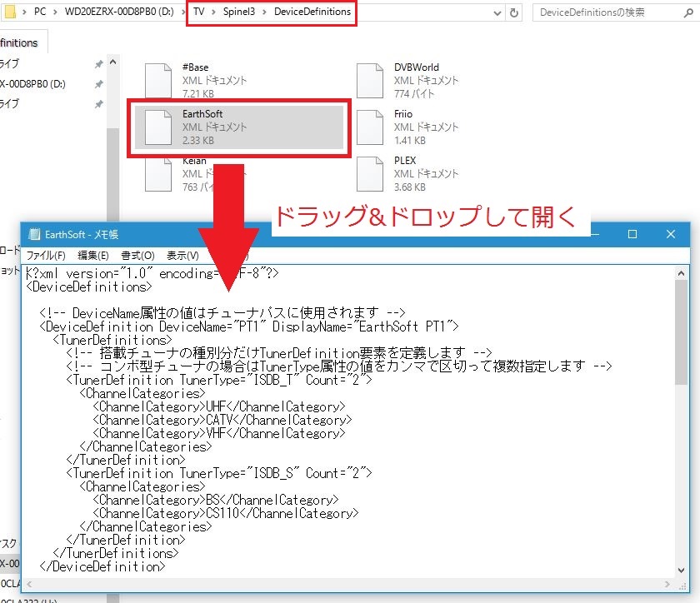
Task: Click the Notepad icon in title bar
Action: (34, 234)
